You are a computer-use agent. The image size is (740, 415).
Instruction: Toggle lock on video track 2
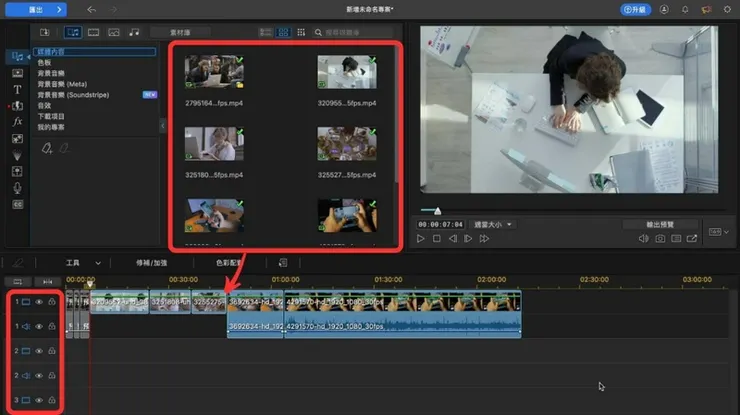pos(52,351)
